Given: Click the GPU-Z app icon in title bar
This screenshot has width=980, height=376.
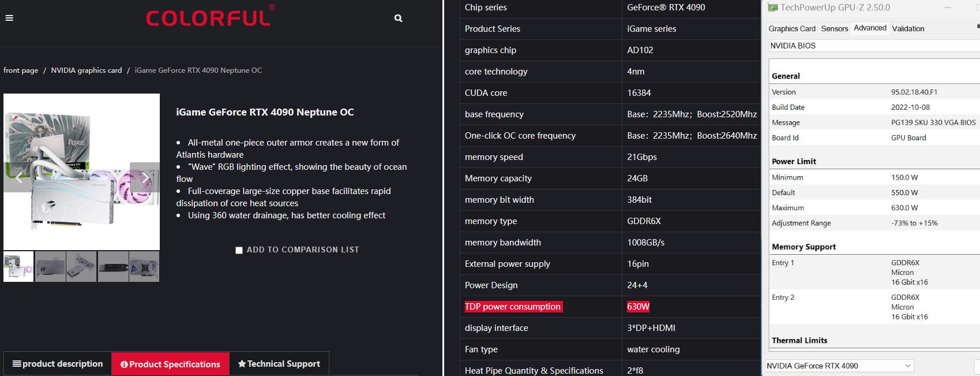Looking at the screenshot, I should [x=772, y=8].
